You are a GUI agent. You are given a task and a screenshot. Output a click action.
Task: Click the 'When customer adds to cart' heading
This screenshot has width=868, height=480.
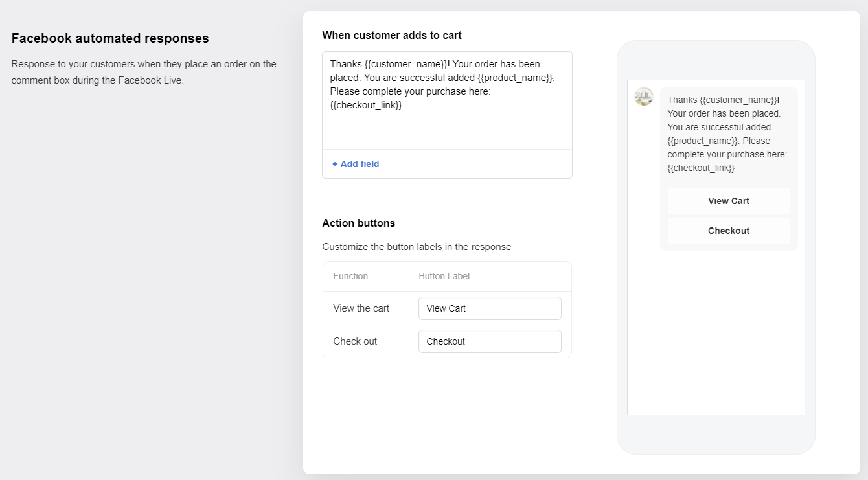[392, 35]
